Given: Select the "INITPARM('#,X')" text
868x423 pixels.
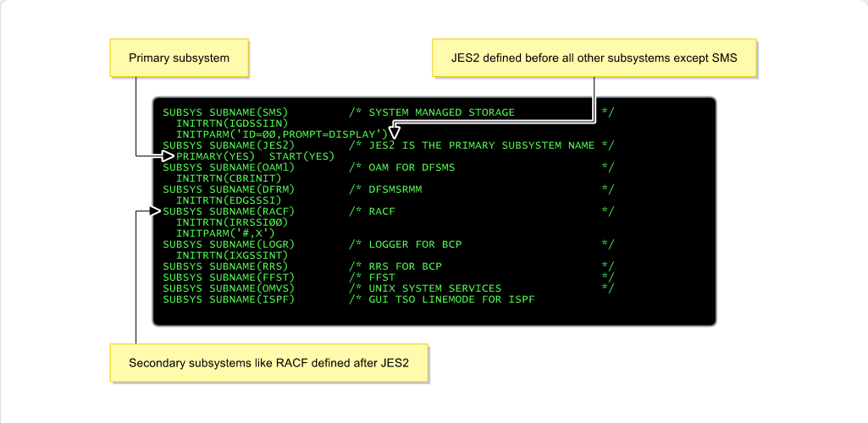Looking at the screenshot, I should click(225, 233).
